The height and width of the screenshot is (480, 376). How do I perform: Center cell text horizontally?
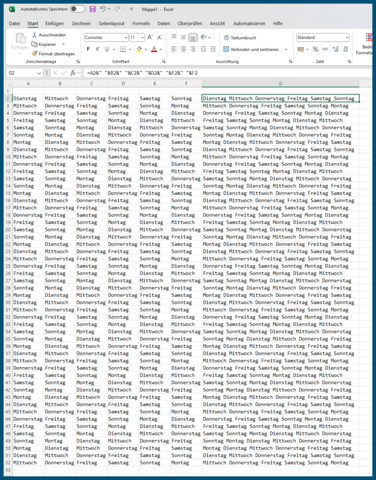pos(183,49)
